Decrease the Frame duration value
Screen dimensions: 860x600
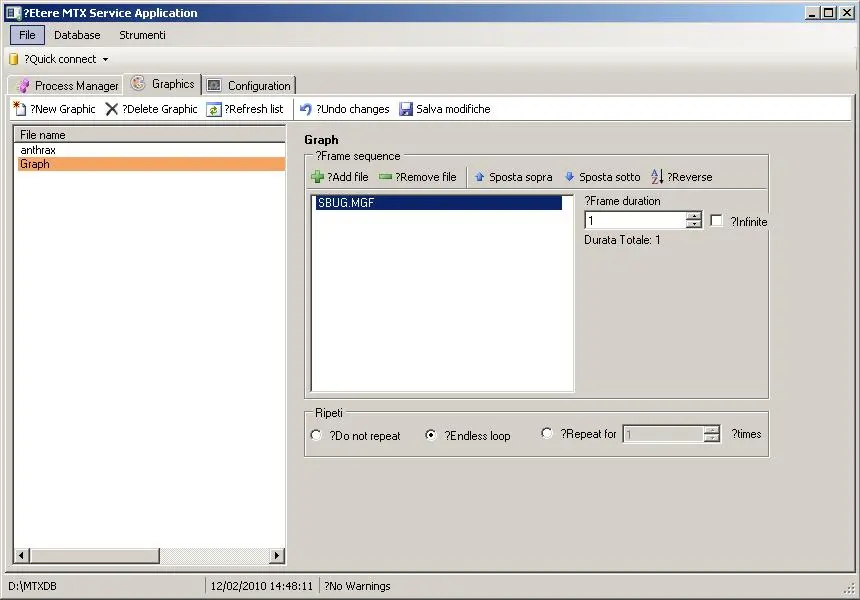point(694,224)
